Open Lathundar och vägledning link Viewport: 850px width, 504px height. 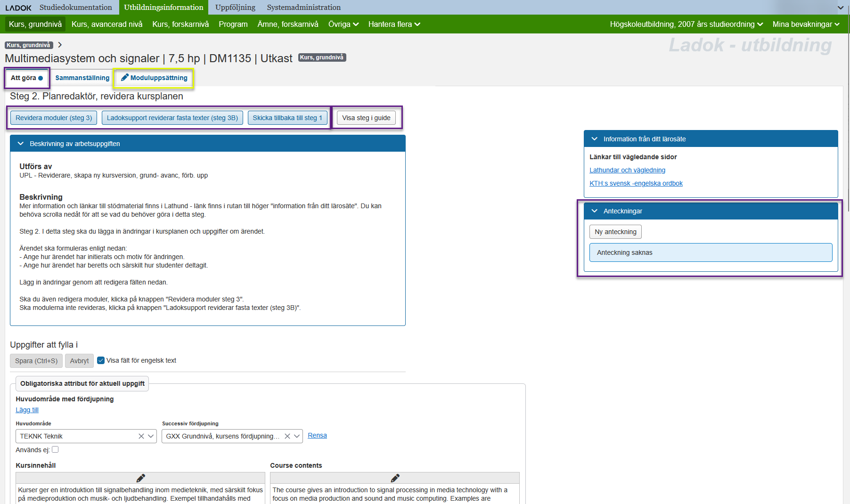point(627,170)
